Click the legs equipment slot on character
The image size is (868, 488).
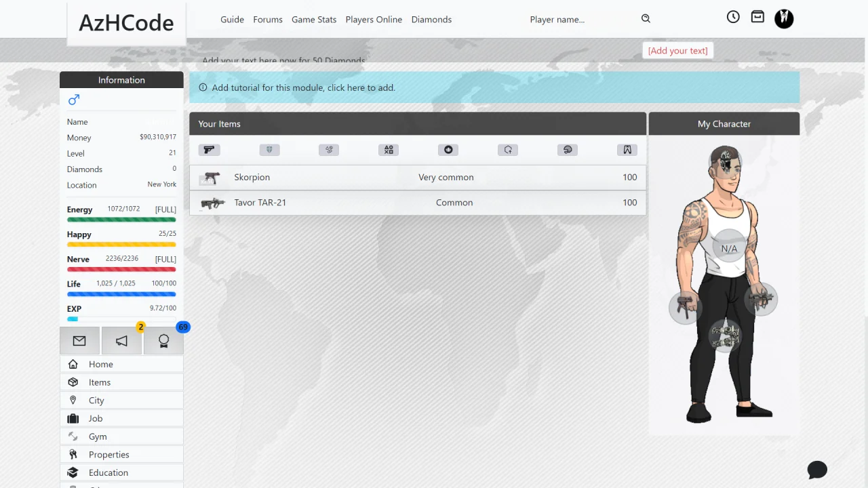[725, 336]
